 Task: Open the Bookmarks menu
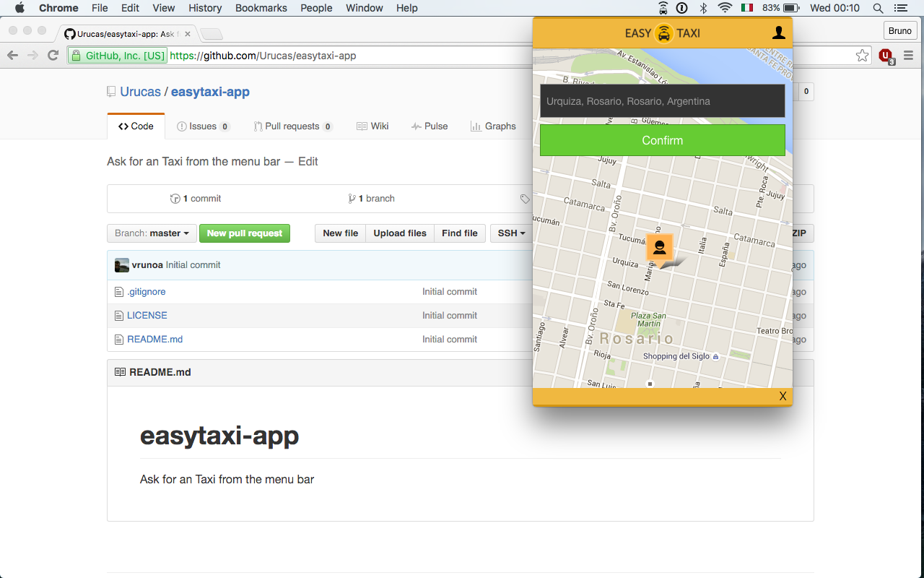[261, 8]
